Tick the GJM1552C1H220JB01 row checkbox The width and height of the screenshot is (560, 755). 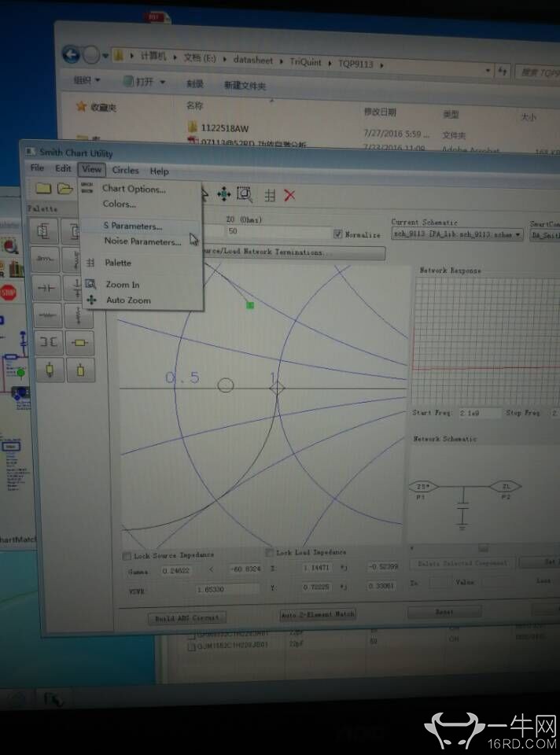191,647
